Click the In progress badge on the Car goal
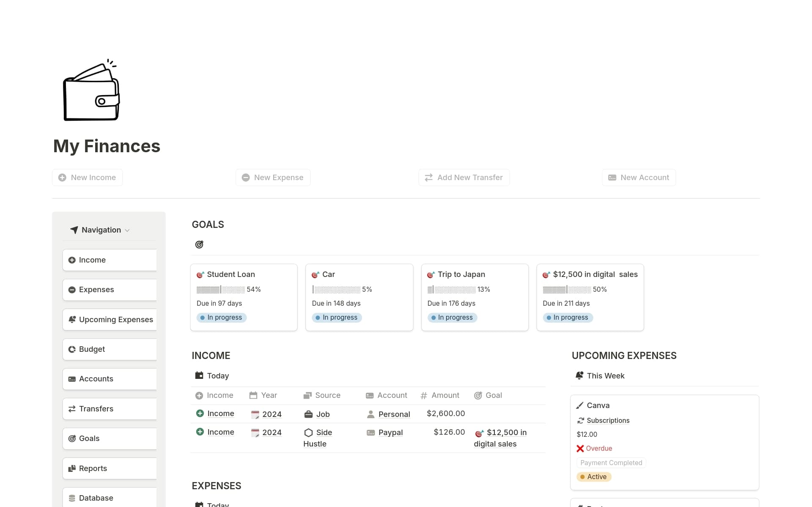The image size is (812, 507). (336, 317)
